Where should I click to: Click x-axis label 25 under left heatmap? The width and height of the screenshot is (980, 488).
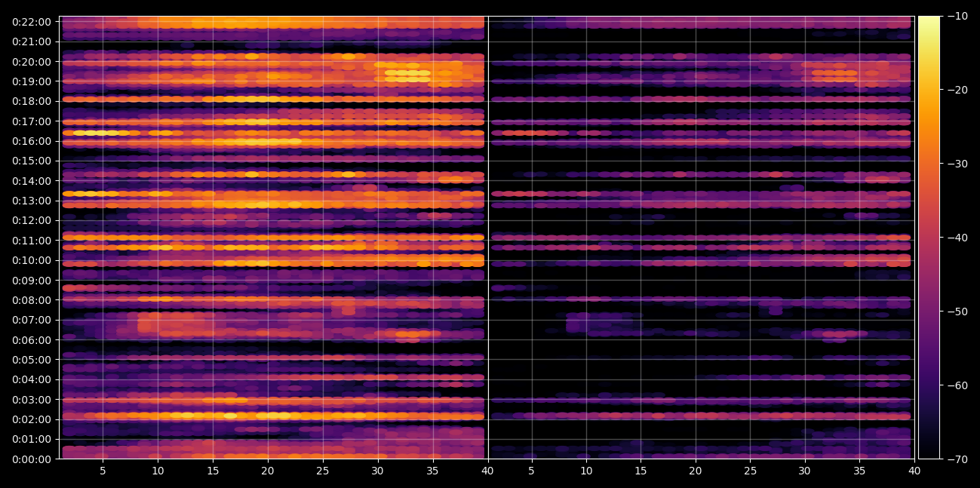pos(322,471)
